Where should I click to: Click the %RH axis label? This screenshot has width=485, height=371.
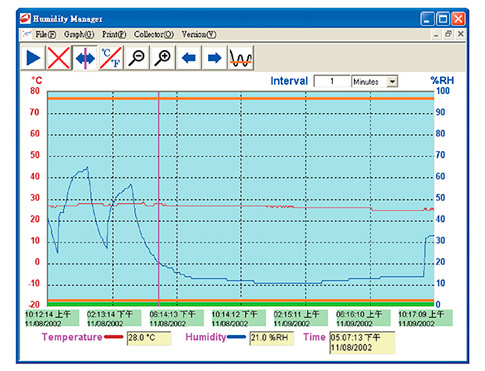pyautogui.click(x=442, y=80)
